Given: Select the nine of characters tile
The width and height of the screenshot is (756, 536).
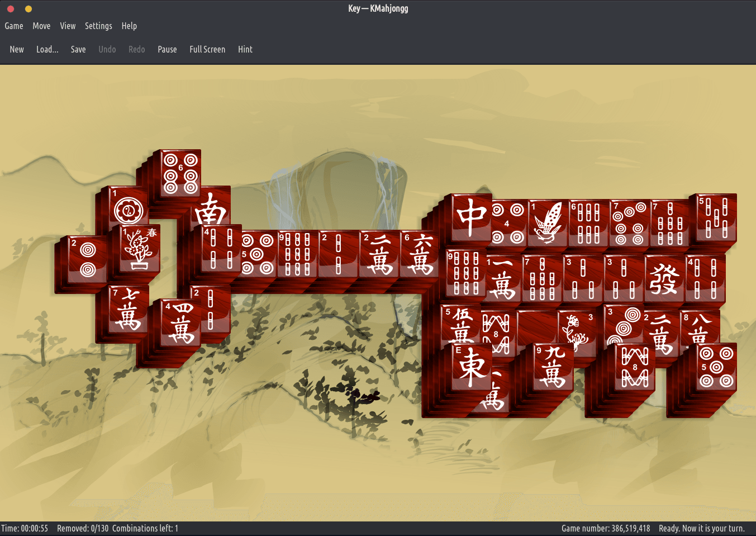Looking at the screenshot, I should coord(552,366).
